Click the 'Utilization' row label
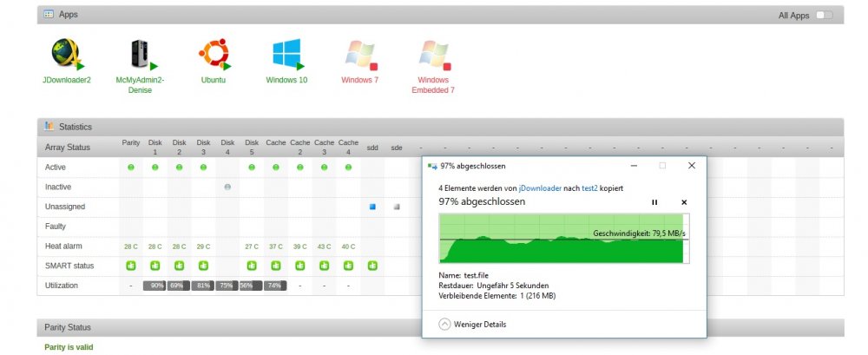Image resolution: width=868 pixels, height=355 pixels. [x=62, y=286]
